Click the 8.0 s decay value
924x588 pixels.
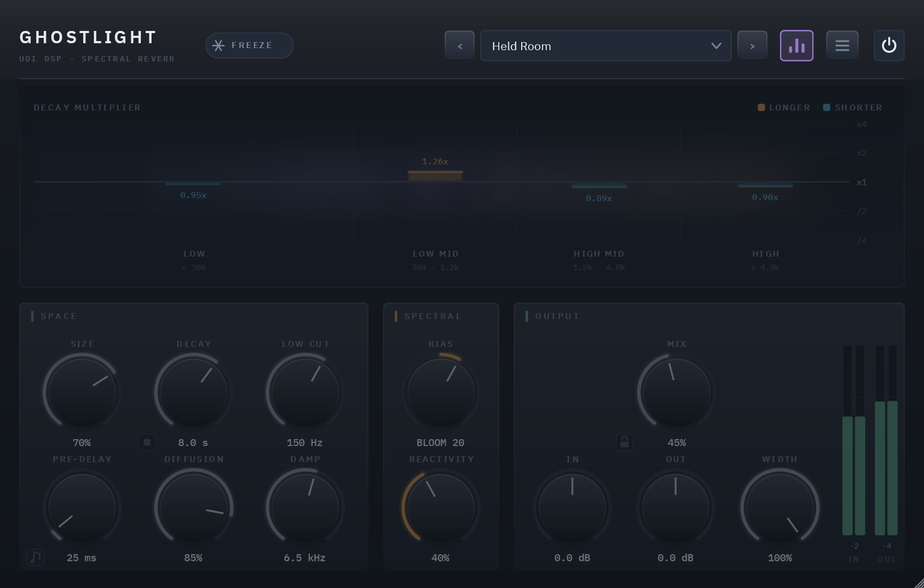click(x=193, y=443)
